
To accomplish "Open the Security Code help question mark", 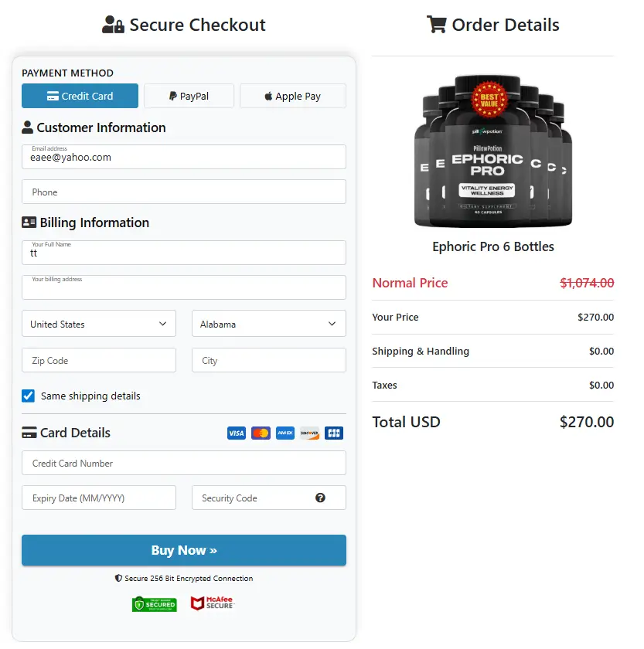I will pyautogui.click(x=320, y=498).
